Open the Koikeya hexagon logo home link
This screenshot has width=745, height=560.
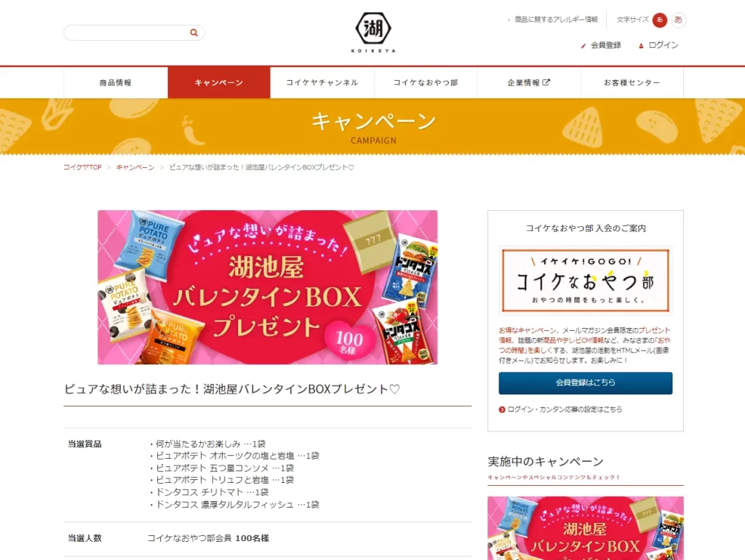coord(373,32)
